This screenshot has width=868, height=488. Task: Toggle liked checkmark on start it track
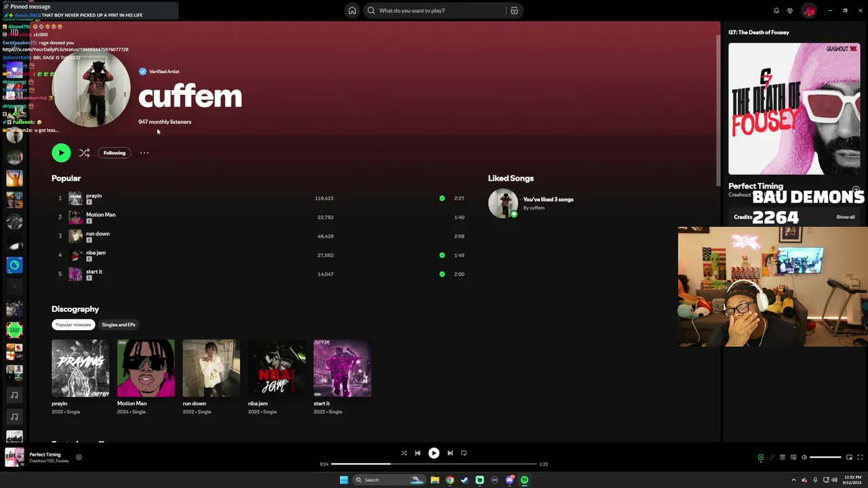coord(442,274)
